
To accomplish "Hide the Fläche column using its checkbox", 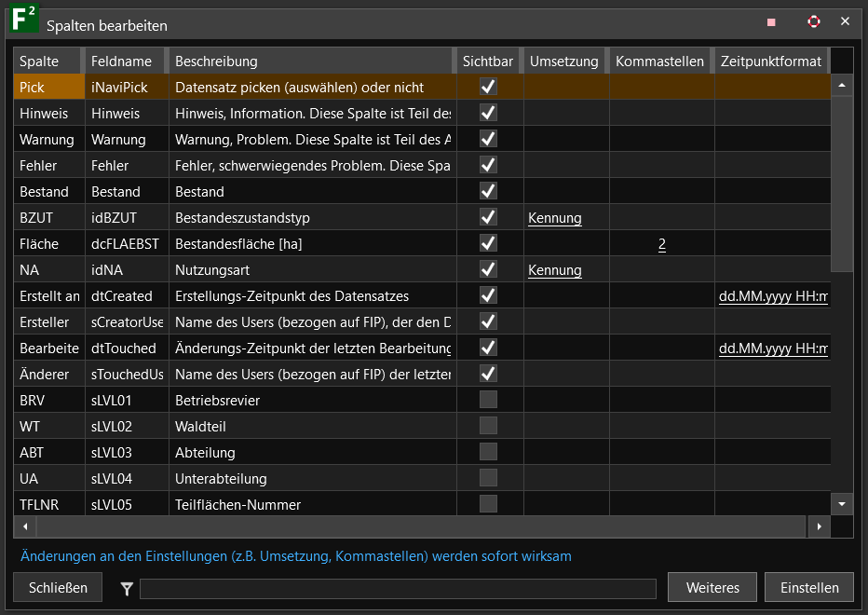I will (488, 243).
